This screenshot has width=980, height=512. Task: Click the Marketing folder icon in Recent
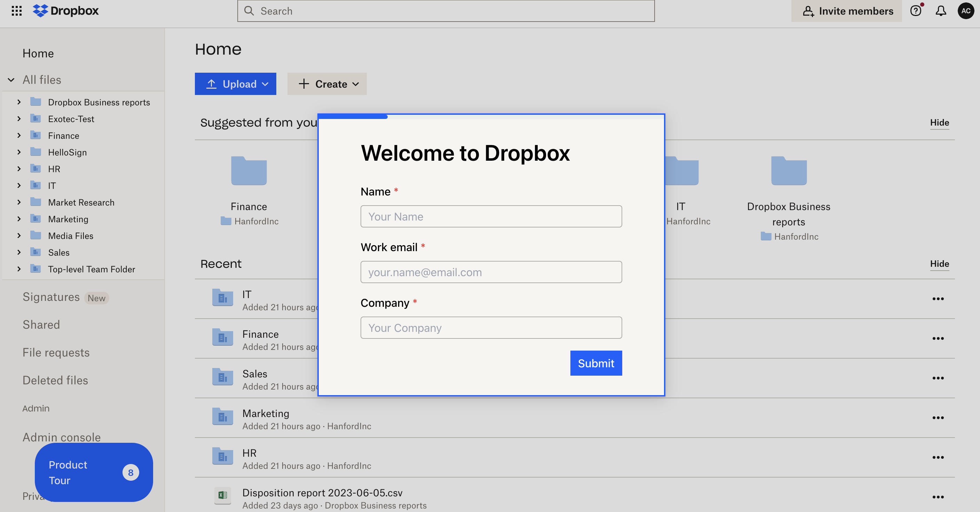pyautogui.click(x=223, y=417)
